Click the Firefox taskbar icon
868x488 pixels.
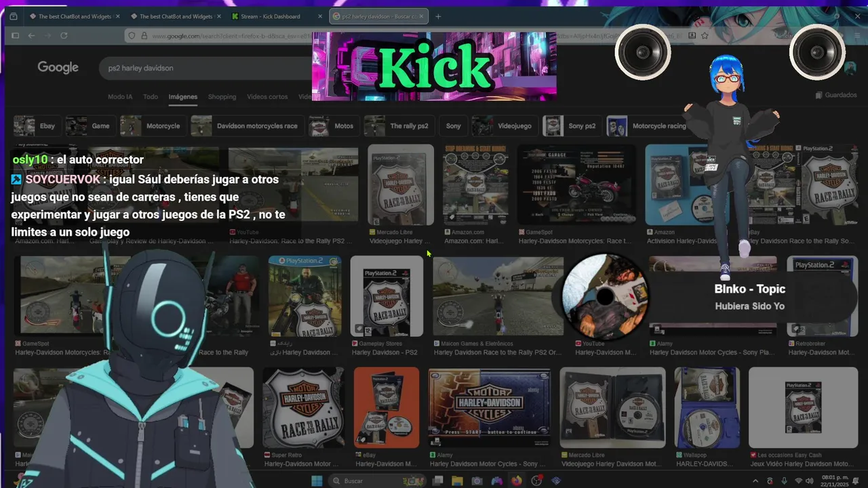(x=517, y=481)
